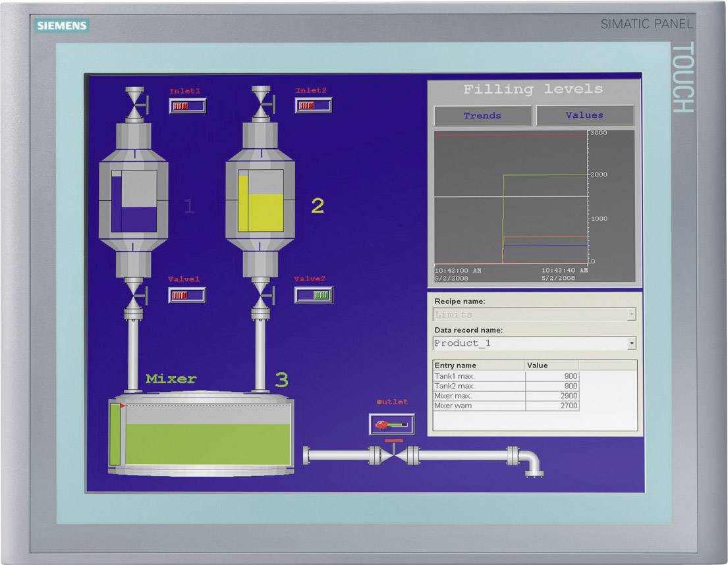The height and width of the screenshot is (565, 728).
Task: Switch to the Values view
Action: (x=585, y=116)
